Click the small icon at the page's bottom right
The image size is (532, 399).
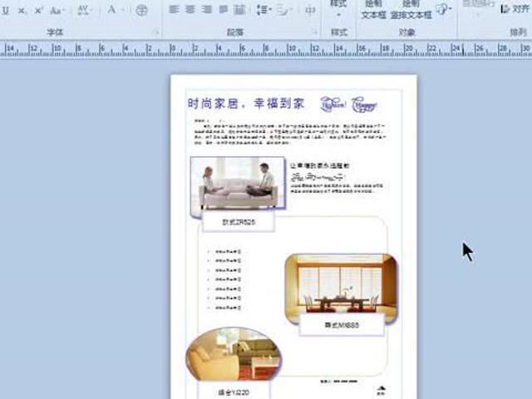tap(381, 390)
